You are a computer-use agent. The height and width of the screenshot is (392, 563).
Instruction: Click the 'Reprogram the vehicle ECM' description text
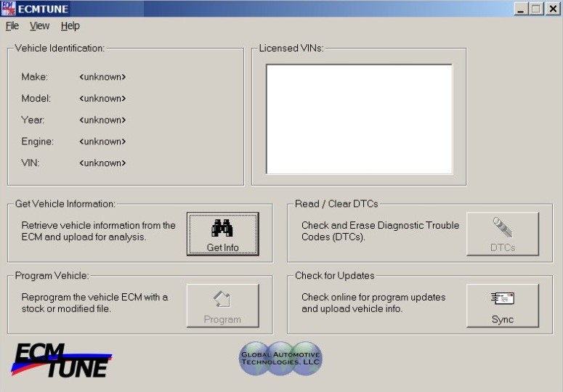click(x=94, y=303)
